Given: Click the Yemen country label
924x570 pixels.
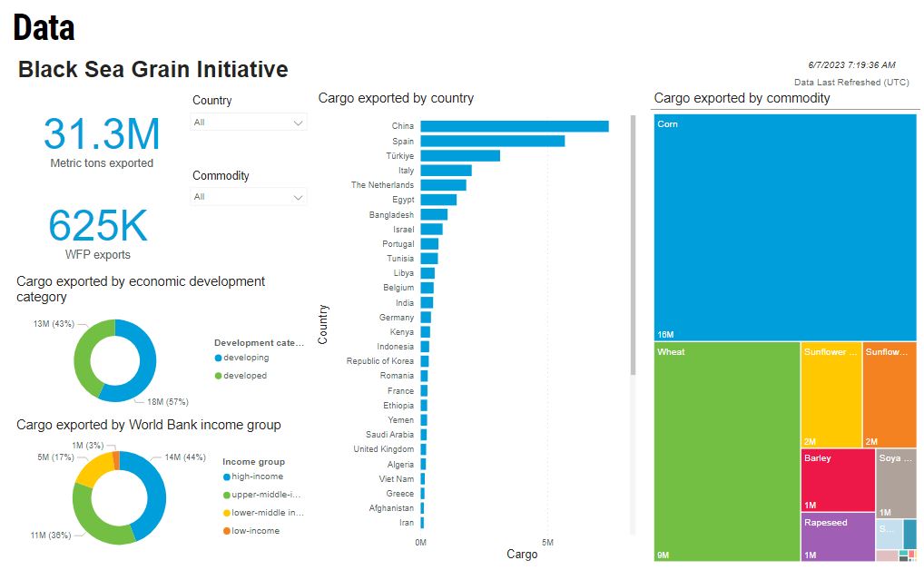Looking at the screenshot, I should coord(400,419).
